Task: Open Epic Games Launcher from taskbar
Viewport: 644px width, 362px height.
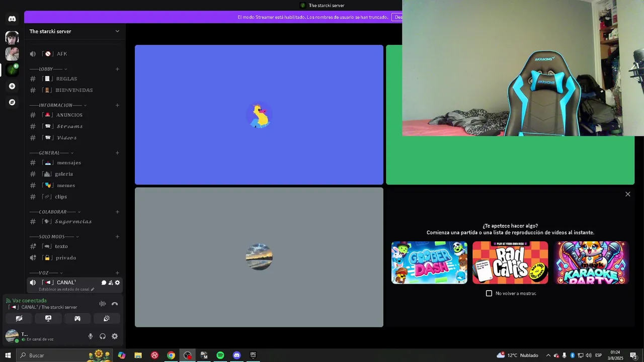Action: tap(253, 355)
